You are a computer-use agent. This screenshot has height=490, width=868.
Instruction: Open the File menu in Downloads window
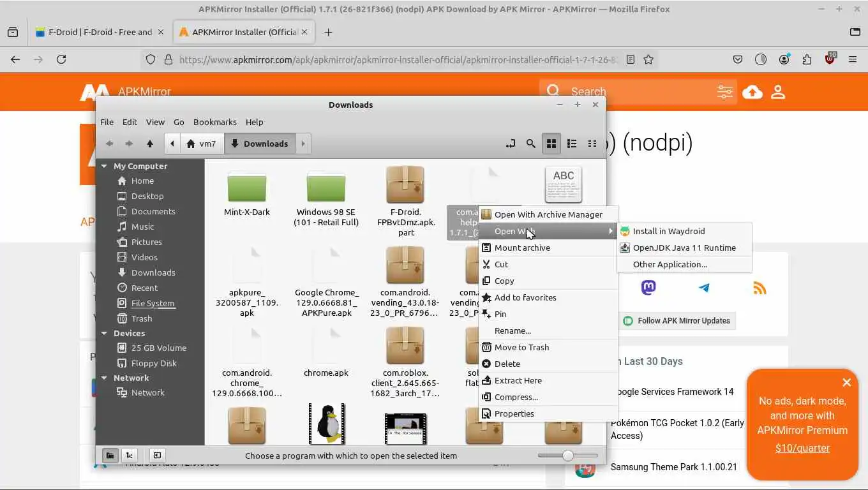[107, 122]
